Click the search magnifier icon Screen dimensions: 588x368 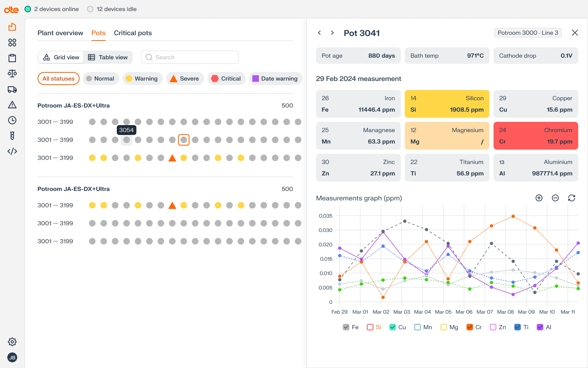(x=149, y=57)
